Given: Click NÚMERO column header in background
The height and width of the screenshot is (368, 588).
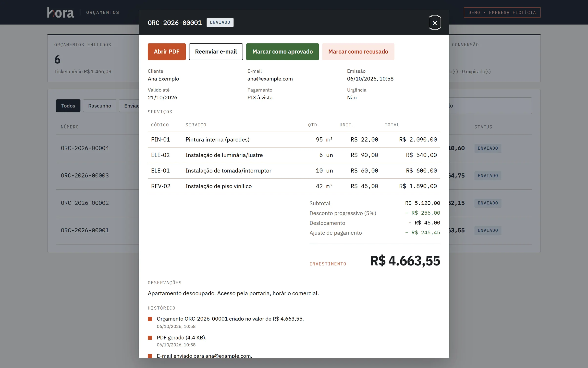Looking at the screenshot, I should click(x=70, y=127).
